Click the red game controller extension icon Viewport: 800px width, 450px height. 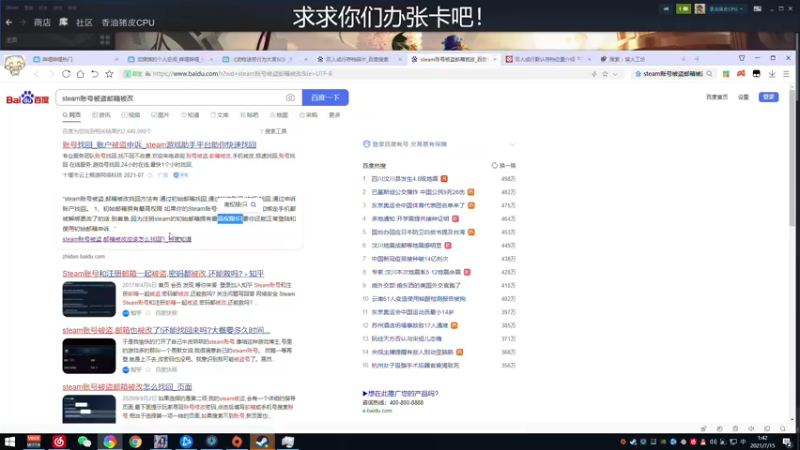click(x=741, y=74)
